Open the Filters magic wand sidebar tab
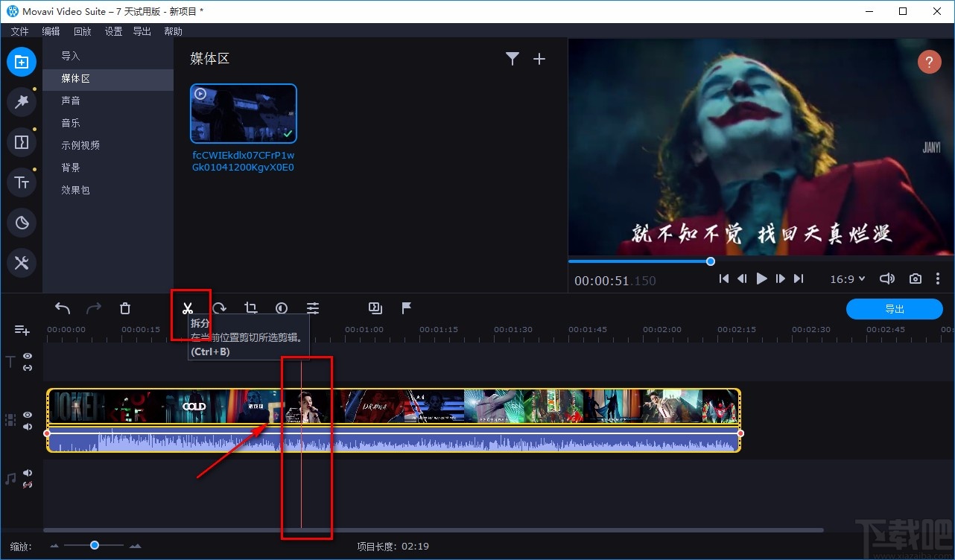This screenshot has width=955, height=560. tap(22, 102)
